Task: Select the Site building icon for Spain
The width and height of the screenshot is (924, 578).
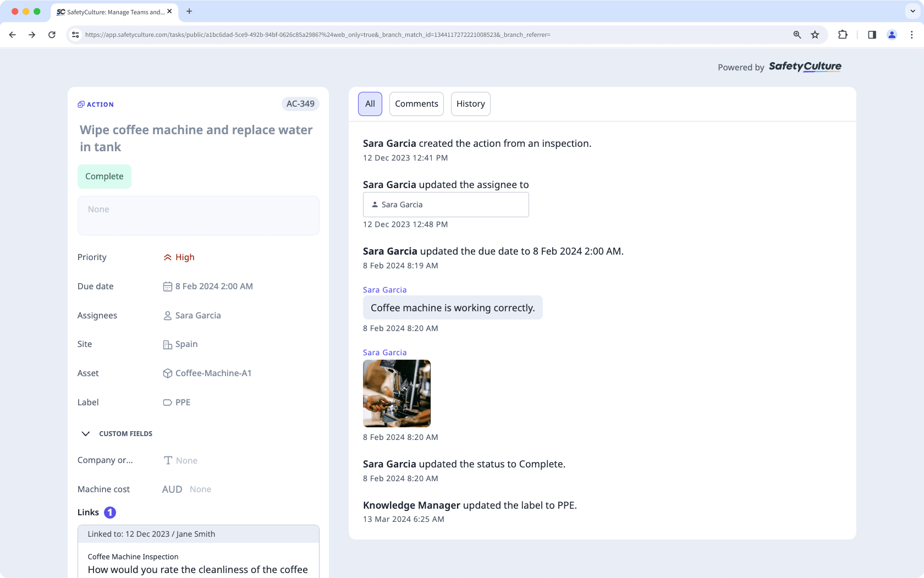Action: click(x=168, y=344)
